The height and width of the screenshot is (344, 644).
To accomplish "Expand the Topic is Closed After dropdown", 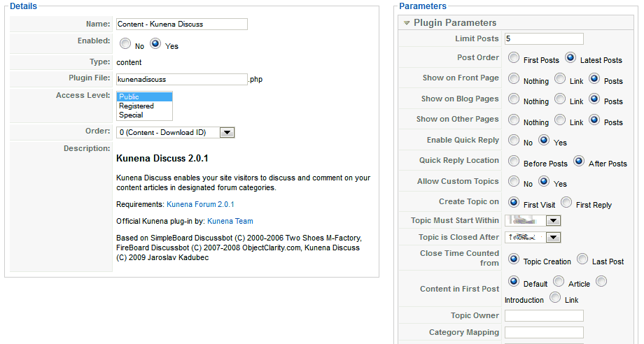I will [x=553, y=238].
